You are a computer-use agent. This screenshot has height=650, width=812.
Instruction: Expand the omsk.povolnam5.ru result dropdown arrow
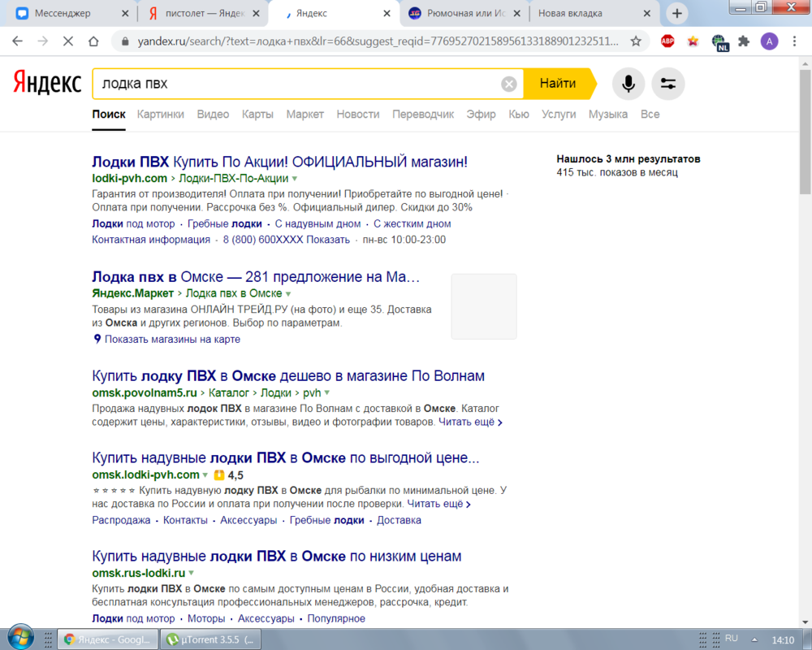pos(326,393)
